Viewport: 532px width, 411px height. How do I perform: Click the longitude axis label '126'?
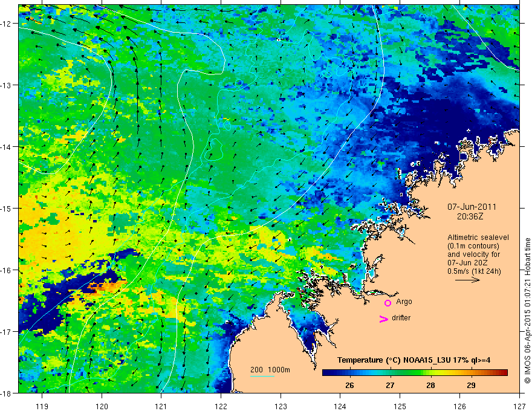click(459, 406)
